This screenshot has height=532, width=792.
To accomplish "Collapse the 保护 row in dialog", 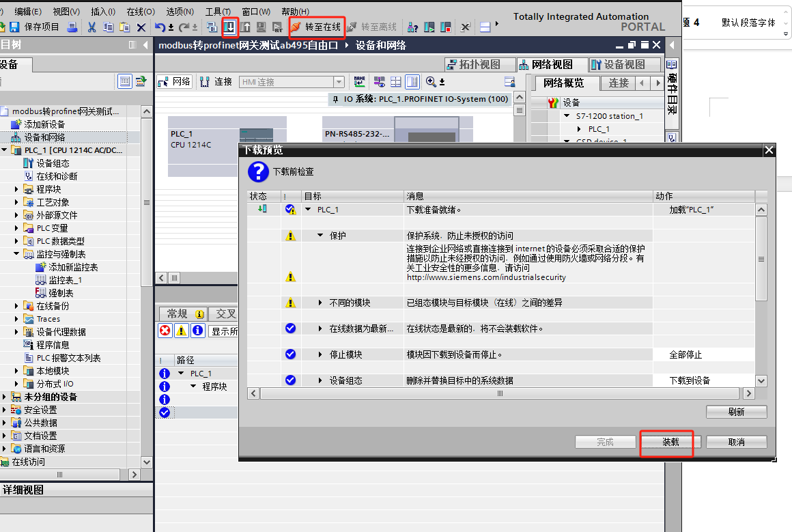I will [320, 236].
